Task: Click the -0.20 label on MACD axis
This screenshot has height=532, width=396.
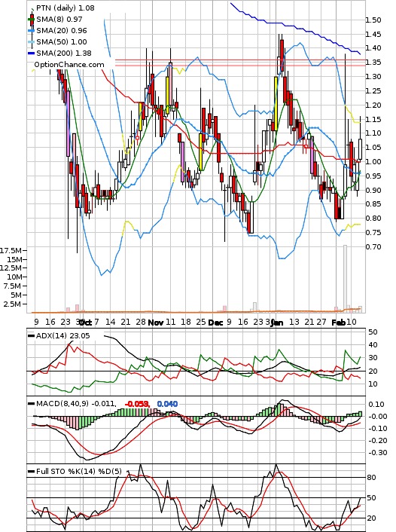Action: 377,441
